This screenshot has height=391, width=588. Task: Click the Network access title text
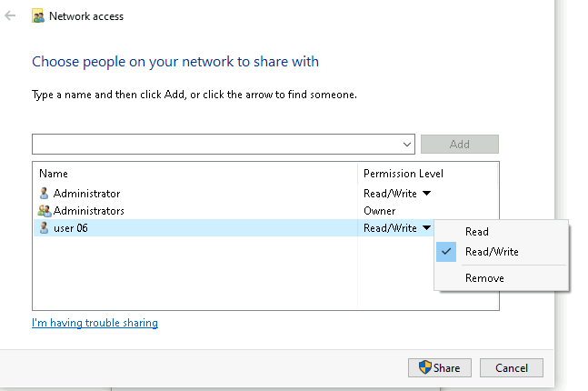[86, 16]
